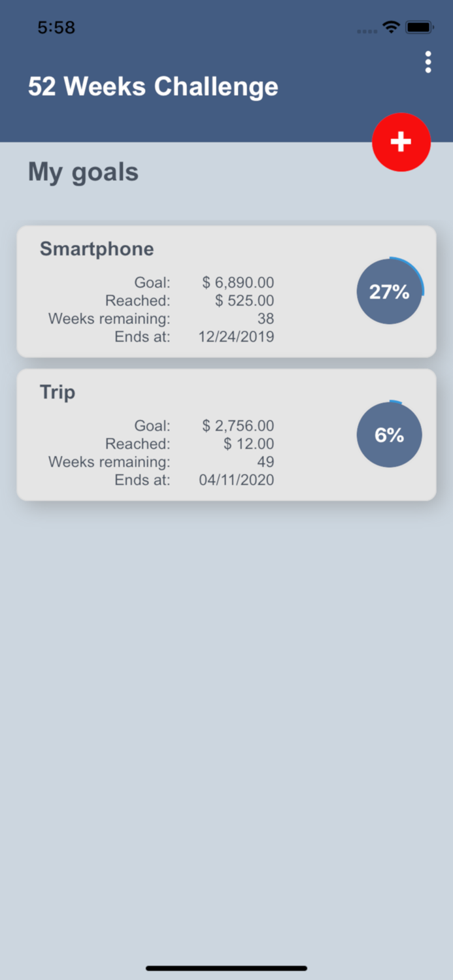Tap the Trip goal title

pos(57,393)
